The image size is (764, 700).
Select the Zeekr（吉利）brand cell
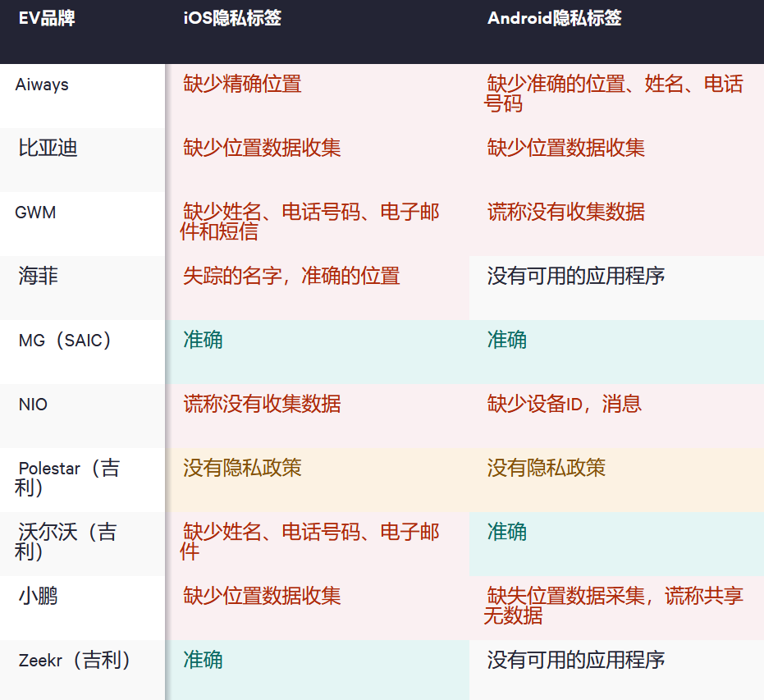pos(75,661)
